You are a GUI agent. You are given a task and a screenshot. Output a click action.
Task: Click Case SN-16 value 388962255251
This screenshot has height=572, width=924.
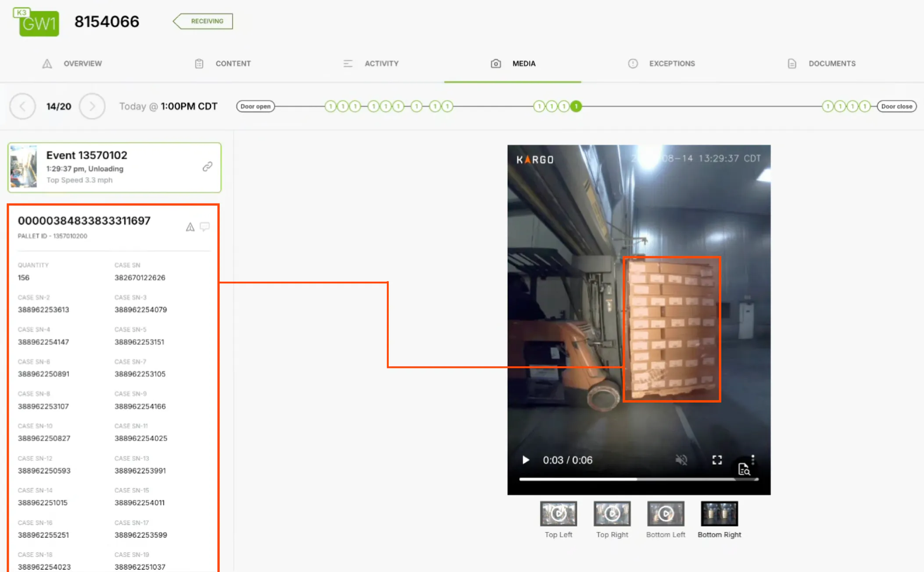(x=43, y=535)
